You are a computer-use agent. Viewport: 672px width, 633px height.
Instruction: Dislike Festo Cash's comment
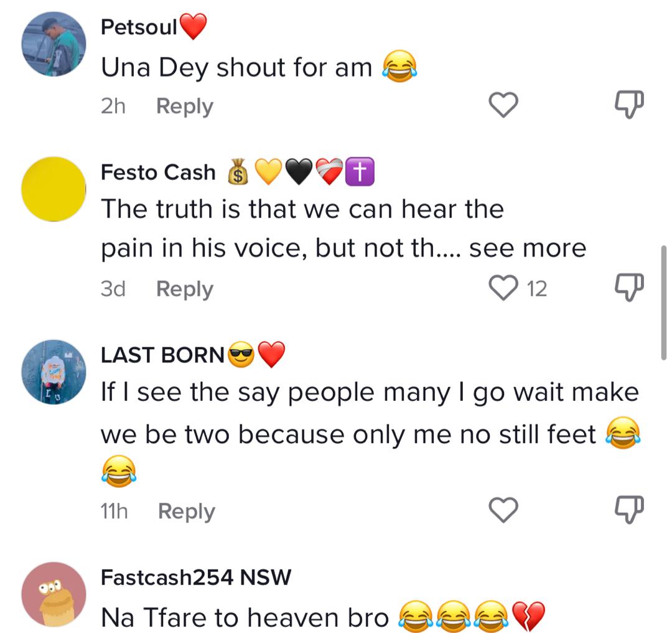pyautogui.click(x=629, y=287)
